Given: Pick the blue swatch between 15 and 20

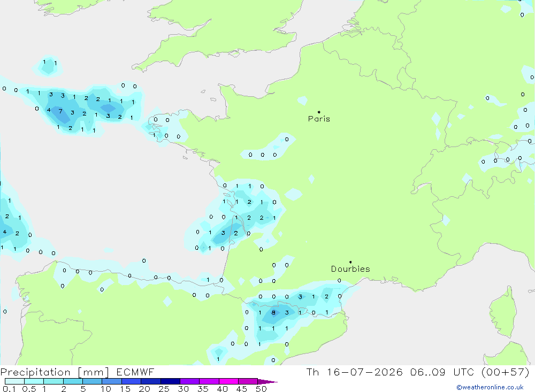Looking at the screenshot, I should point(131,381).
